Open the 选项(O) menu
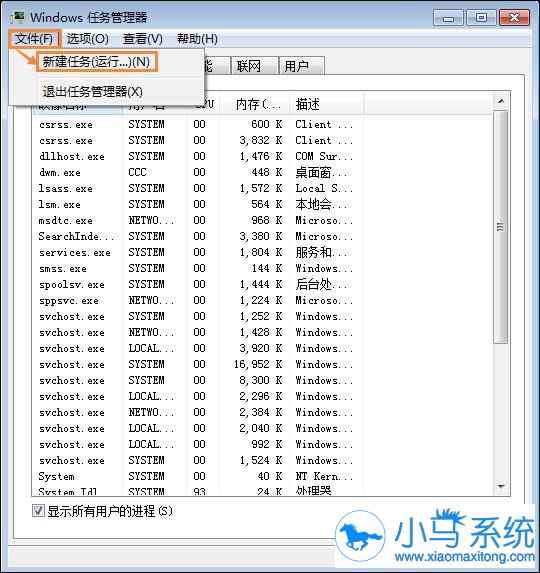 click(88, 39)
